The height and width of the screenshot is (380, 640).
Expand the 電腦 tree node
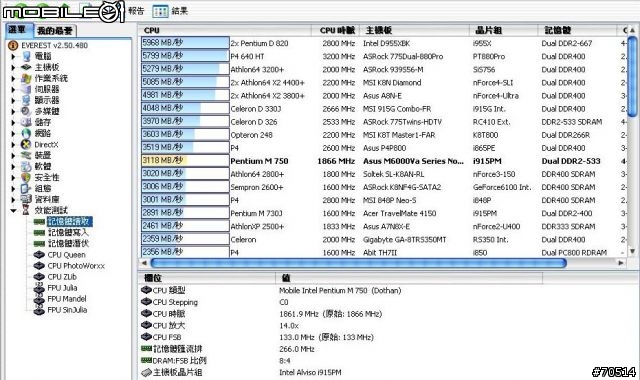tap(13, 56)
